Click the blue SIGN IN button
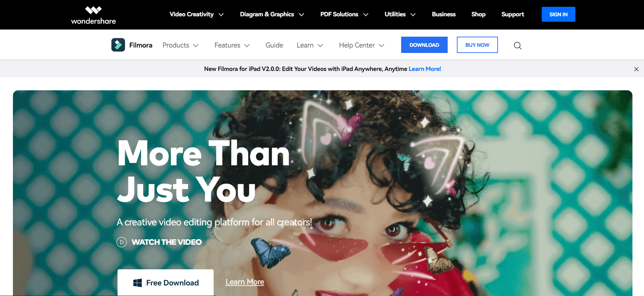 (558, 14)
